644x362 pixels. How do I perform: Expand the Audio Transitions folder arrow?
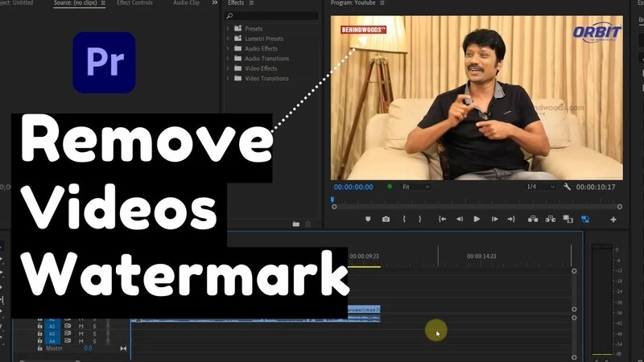228,58
